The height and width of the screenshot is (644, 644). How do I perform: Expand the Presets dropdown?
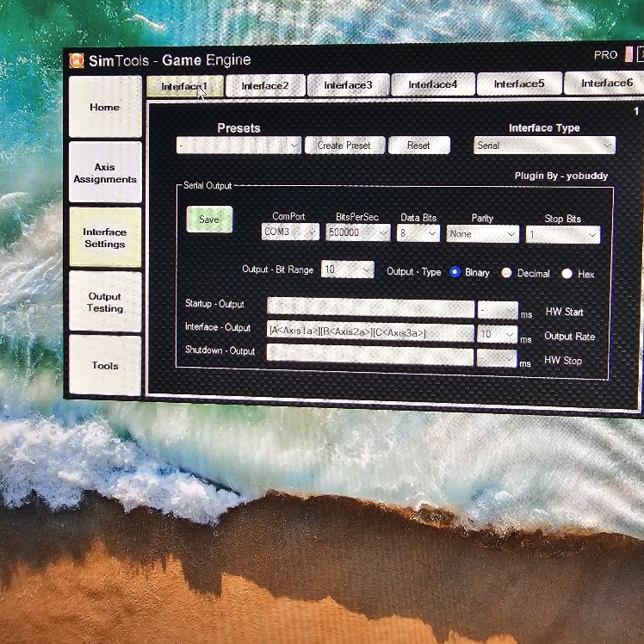238,146
